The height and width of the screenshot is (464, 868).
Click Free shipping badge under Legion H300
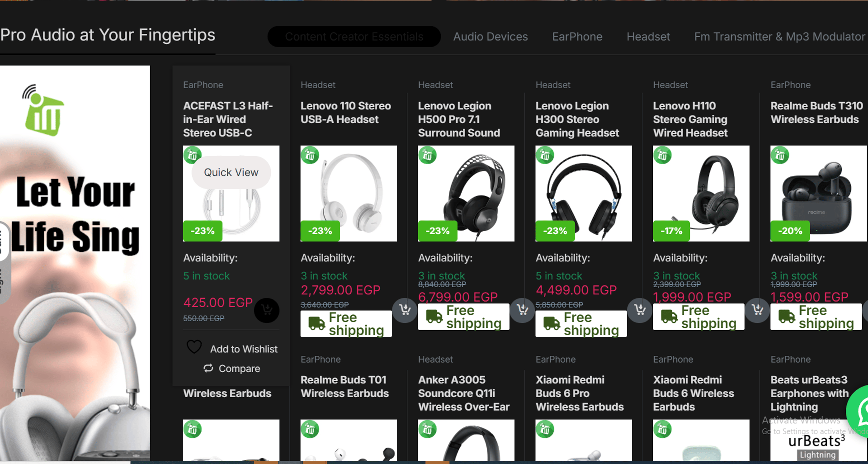coord(581,324)
